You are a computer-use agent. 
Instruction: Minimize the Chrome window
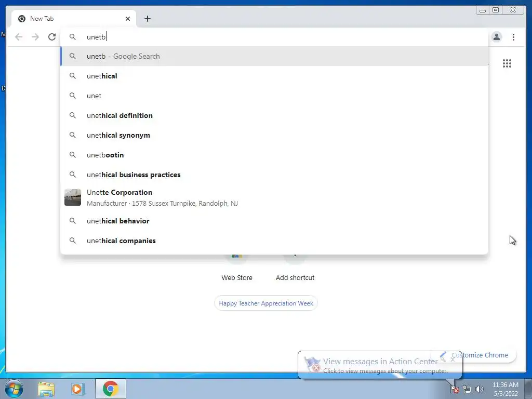coord(483,10)
